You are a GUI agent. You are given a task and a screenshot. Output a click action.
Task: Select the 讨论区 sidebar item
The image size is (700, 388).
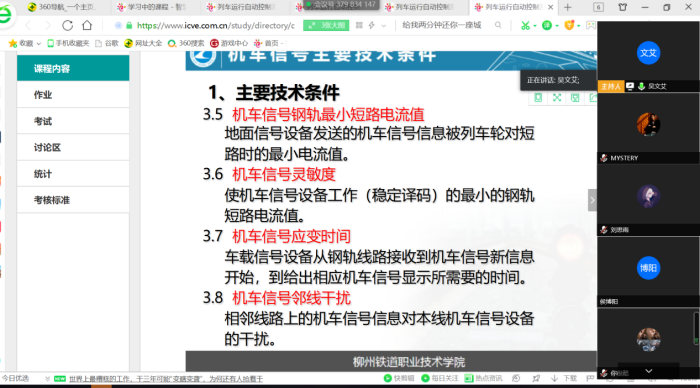[73, 147]
